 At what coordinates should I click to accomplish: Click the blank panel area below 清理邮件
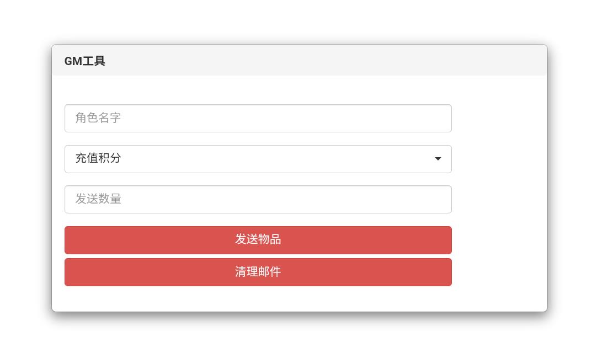tap(258, 299)
